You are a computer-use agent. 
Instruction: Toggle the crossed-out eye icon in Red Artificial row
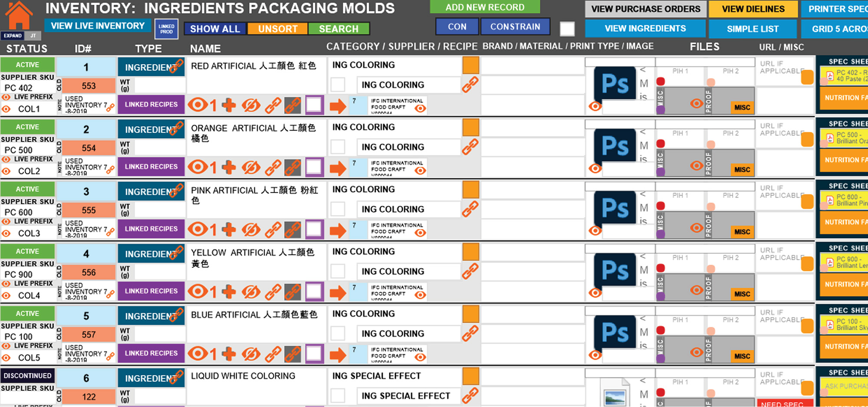point(251,105)
